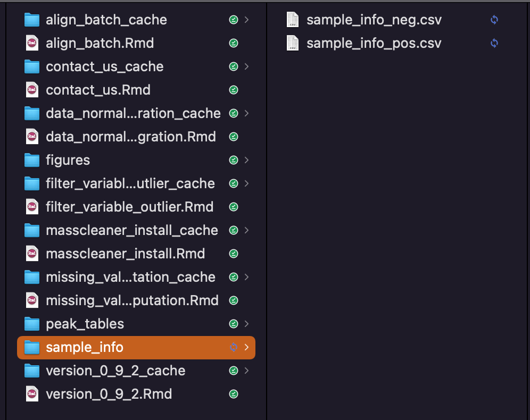The height and width of the screenshot is (420, 530).
Task: Click green checkmark next to masscleaner_install.Rmd
Action: tap(234, 254)
